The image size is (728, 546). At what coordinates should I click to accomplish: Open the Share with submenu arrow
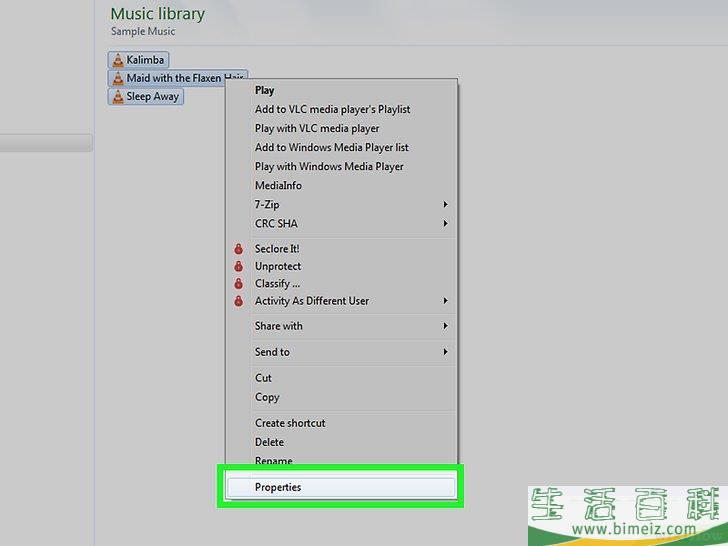click(x=445, y=326)
